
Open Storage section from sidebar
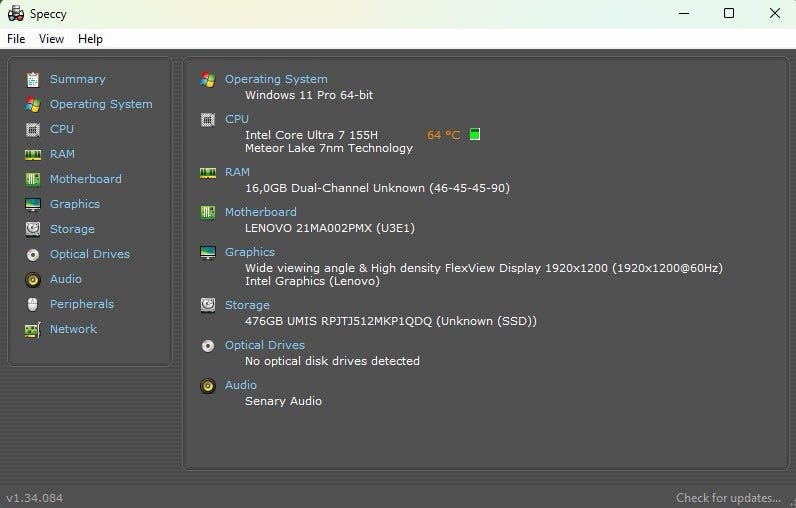pos(72,229)
